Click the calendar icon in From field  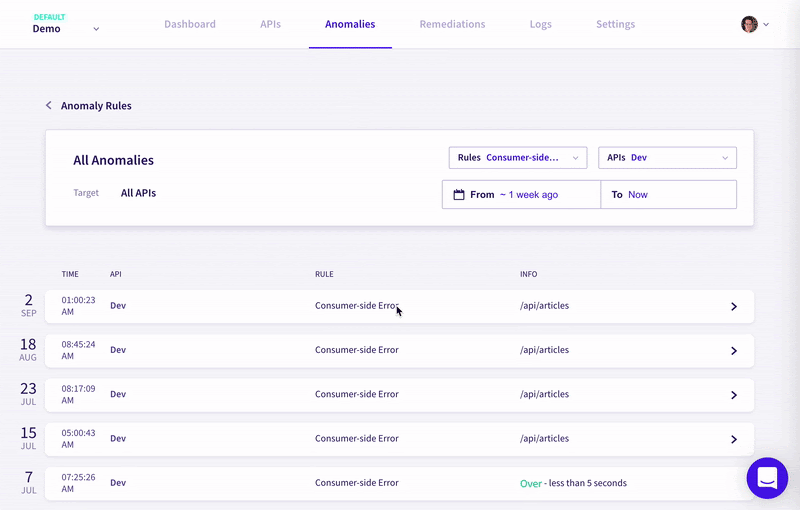[459, 195]
